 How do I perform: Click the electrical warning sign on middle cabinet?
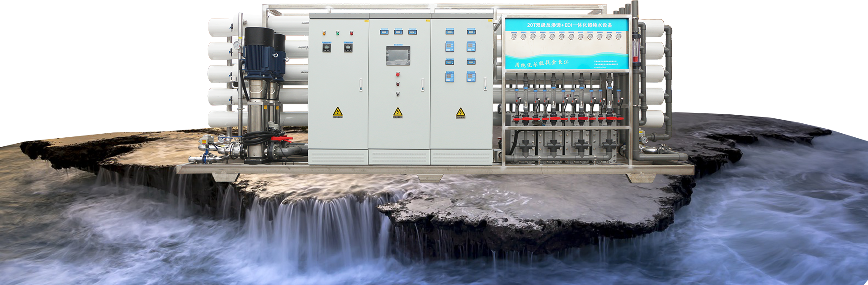pyautogui.click(x=398, y=112)
